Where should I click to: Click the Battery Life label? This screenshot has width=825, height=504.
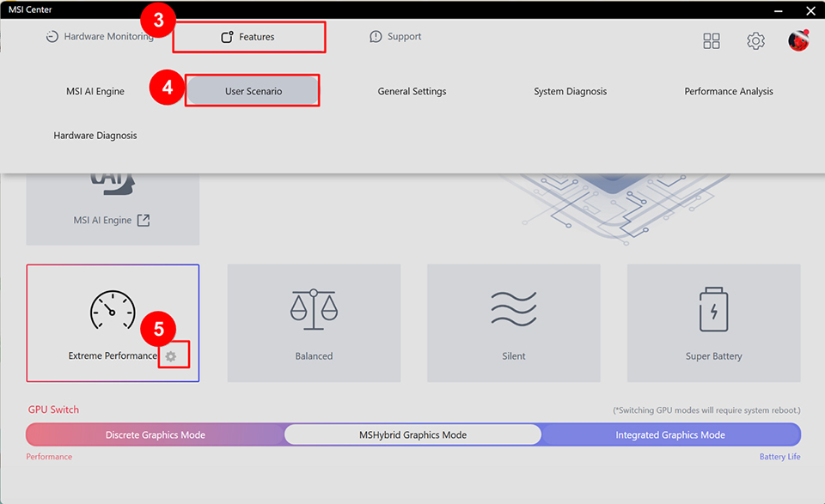pyautogui.click(x=779, y=457)
